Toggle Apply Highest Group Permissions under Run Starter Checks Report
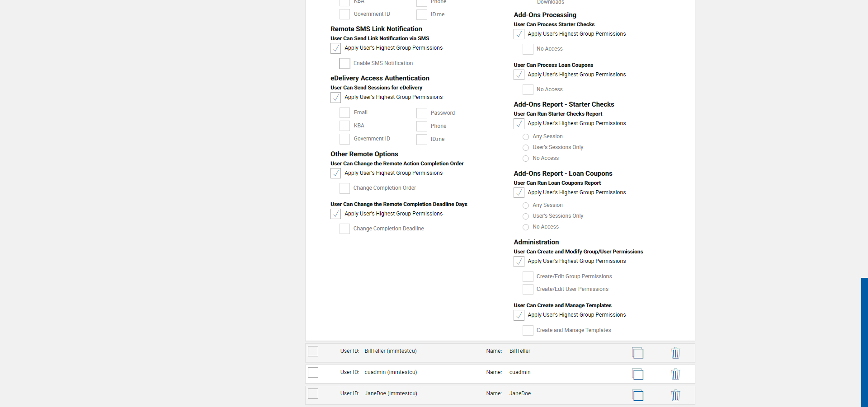The height and width of the screenshot is (407, 868). click(519, 124)
